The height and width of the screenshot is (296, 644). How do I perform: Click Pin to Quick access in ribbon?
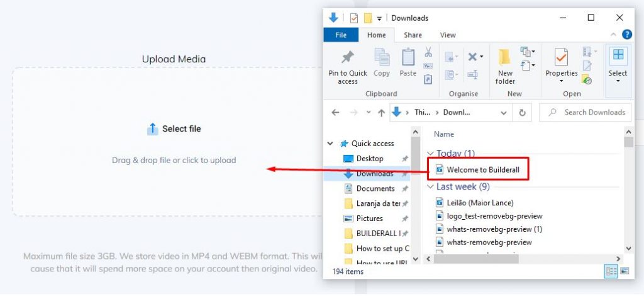point(347,67)
